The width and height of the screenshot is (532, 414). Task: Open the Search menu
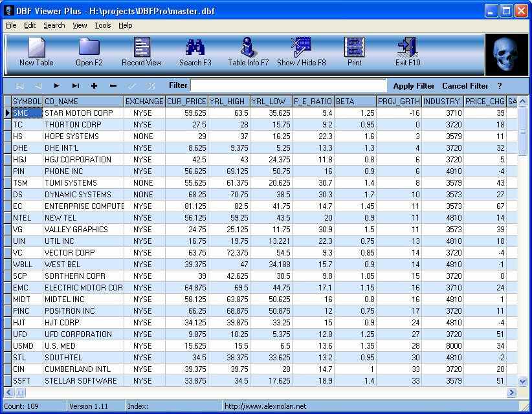(x=54, y=25)
